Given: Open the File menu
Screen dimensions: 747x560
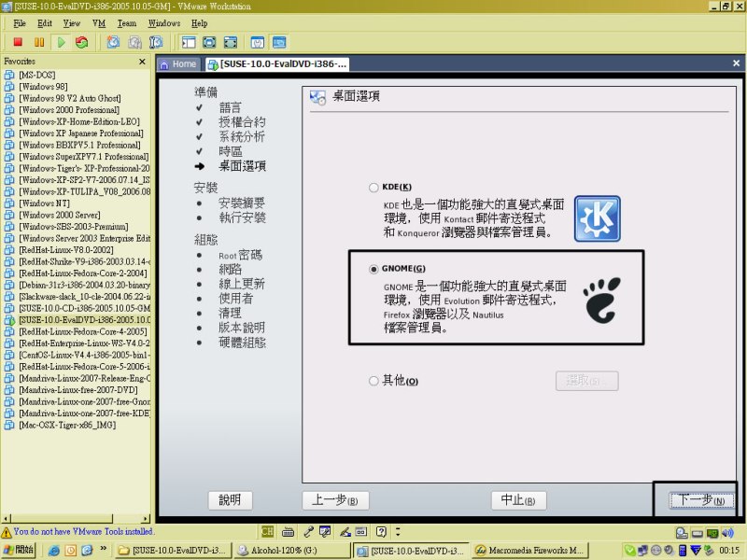Looking at the screenshot, I should [x=20, y=23].
